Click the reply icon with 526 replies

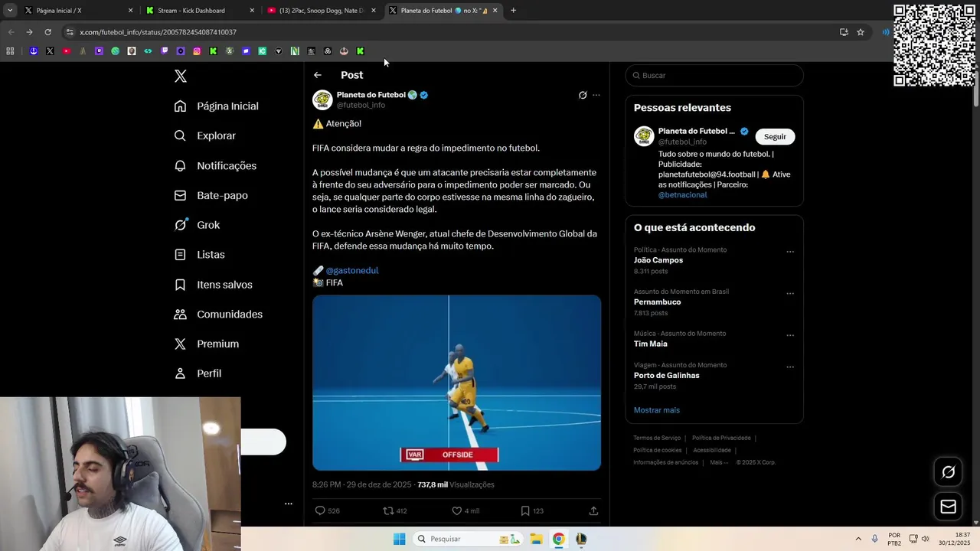(x=320, y=510)
